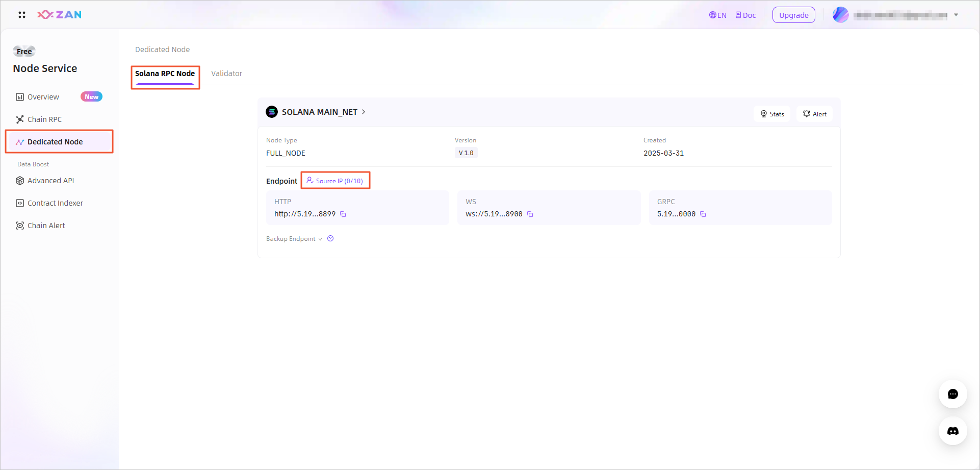The width and height of the screenshot is (980, 470).
Task: Open Chain RPC in sidebar
Action: (44, 119)
